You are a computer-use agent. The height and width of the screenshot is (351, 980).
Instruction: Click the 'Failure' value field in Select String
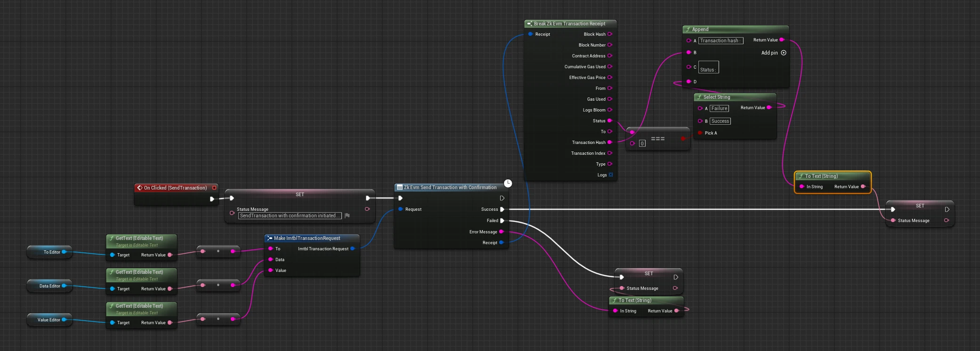pyautogui.click(x=719, y=108)
